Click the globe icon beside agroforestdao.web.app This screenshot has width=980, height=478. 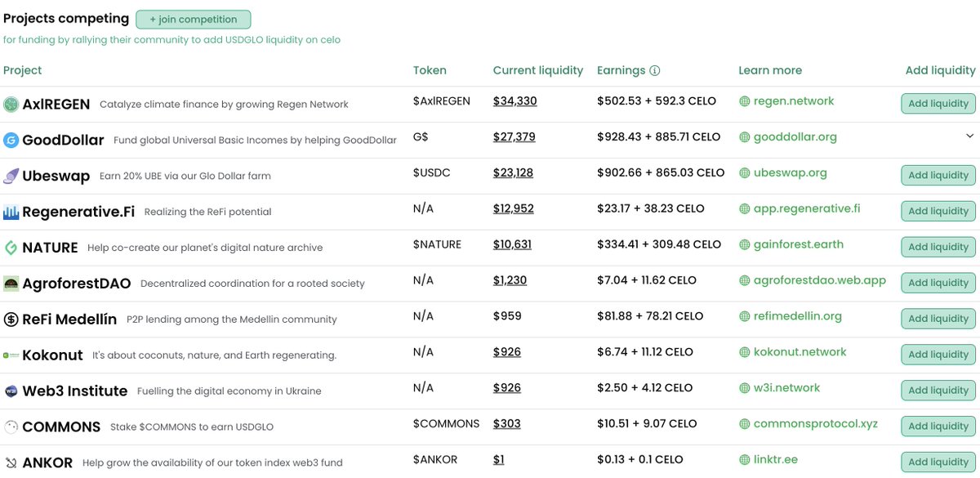[744, 280]
